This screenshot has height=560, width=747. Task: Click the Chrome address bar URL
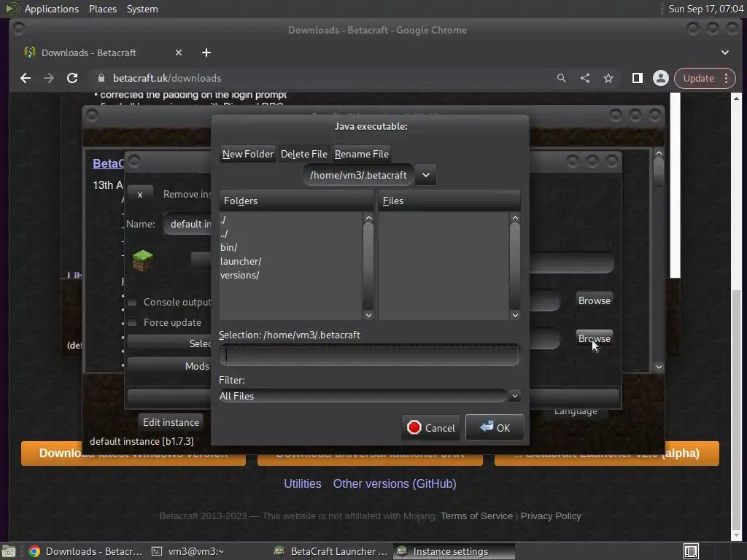coord(167,78)
